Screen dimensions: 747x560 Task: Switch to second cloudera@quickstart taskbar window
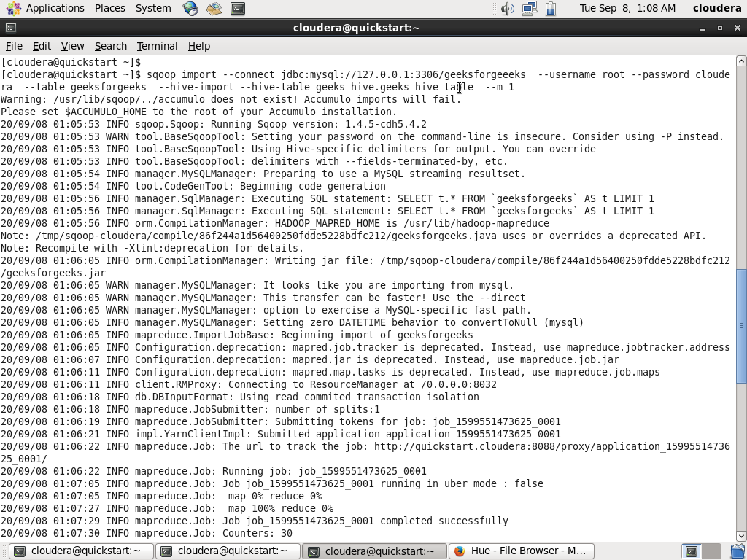(x=228, y=551)
